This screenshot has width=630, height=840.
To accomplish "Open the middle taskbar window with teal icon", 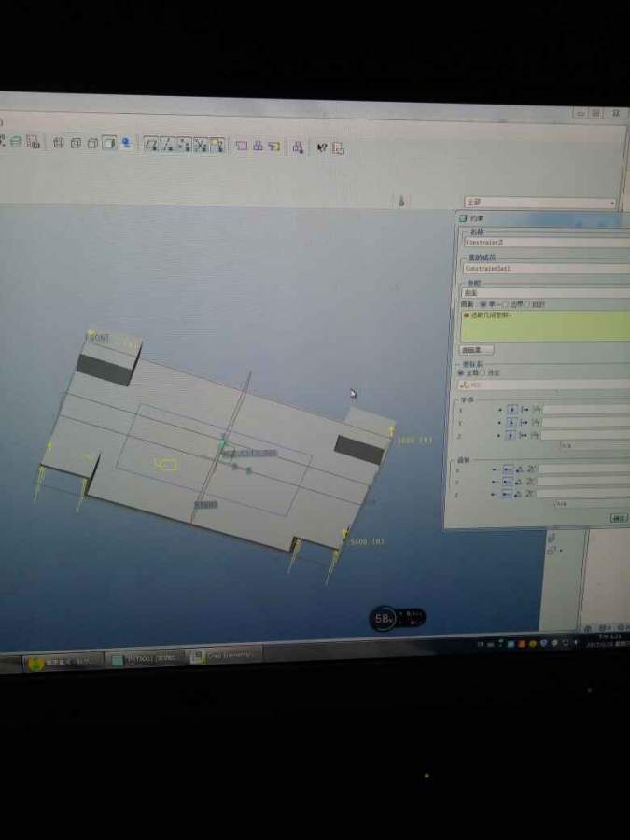I will coord(146,660).
